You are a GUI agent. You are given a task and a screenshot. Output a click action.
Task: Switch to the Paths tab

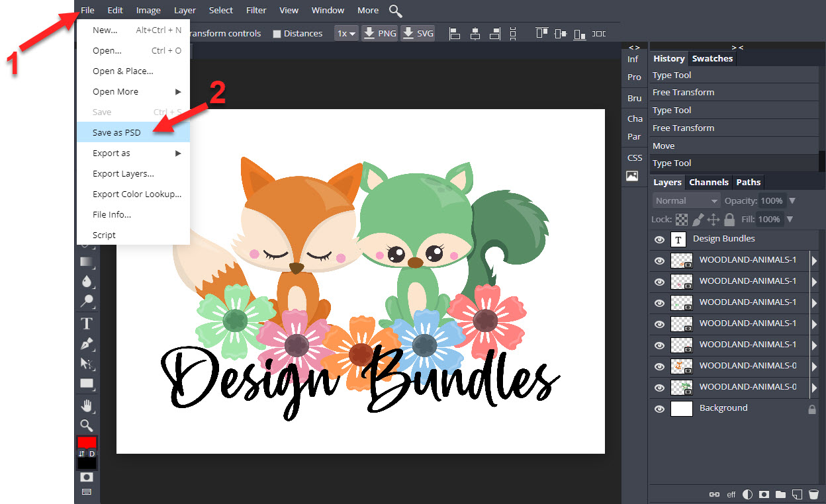[x=748, y=182]
